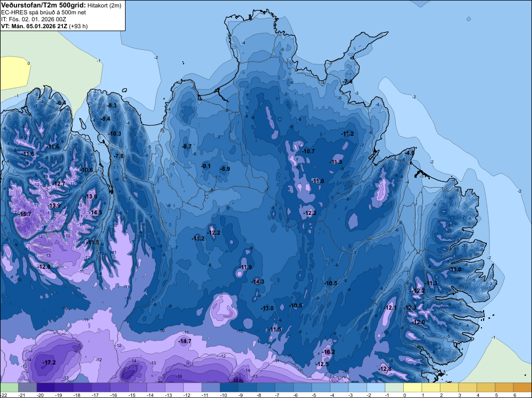This screenshot has height=398, width=532.
Task: Click the -9.1 temperature label
Action: [205, 166]
